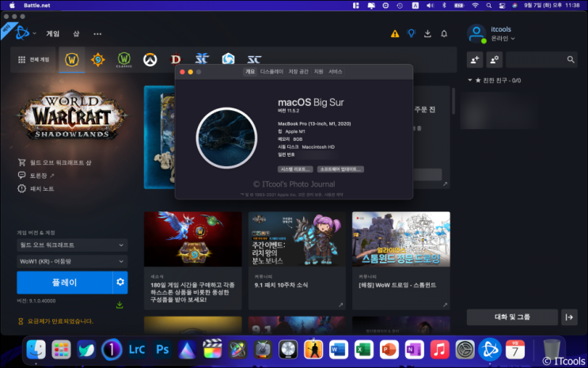Open the 게임 menu
This screenshot has width=588, height=368.
(x=52, y=34)
